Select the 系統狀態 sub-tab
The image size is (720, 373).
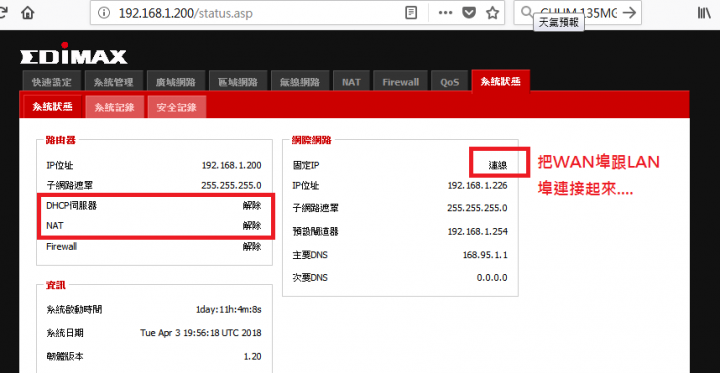(x=52, y=107)
